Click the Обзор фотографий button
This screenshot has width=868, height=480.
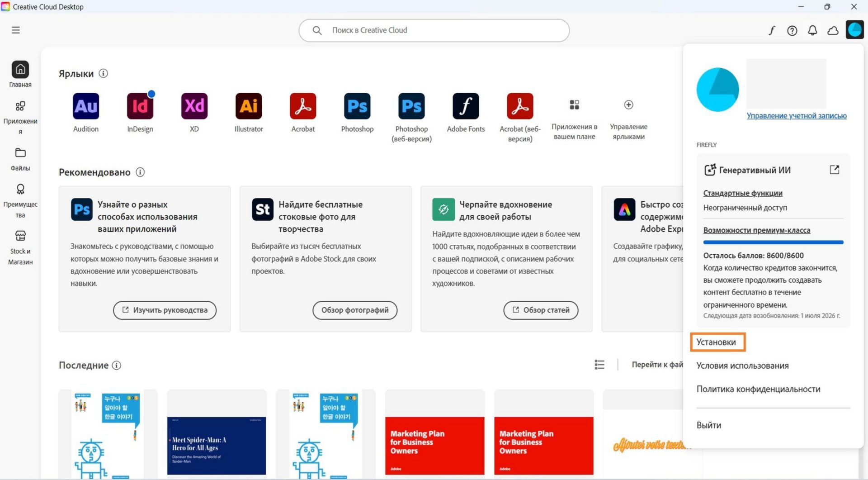(355, 310)
